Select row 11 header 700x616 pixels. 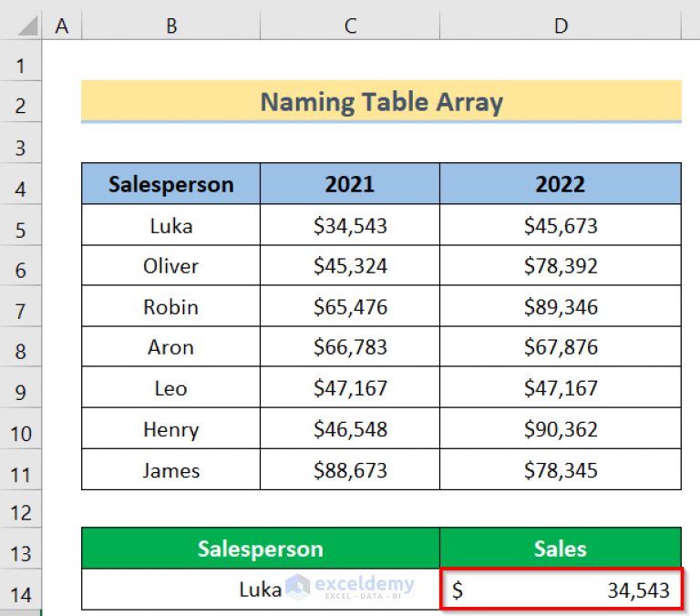[x=21, y=469]
